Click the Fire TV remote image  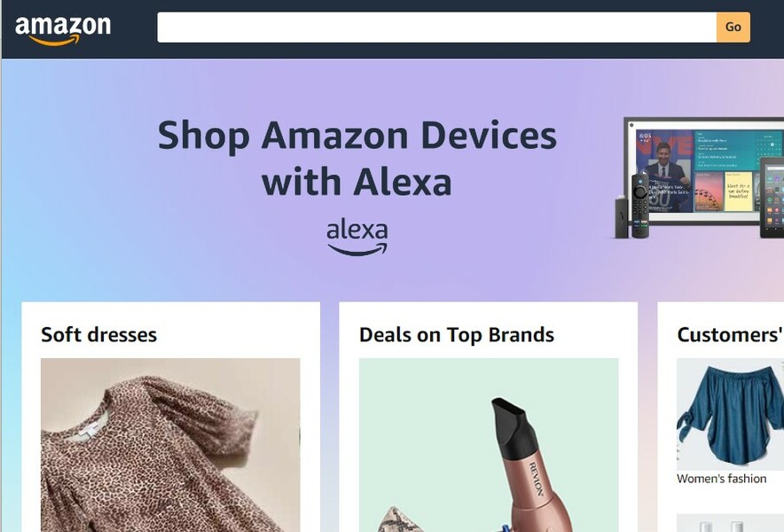click(640, 205)
